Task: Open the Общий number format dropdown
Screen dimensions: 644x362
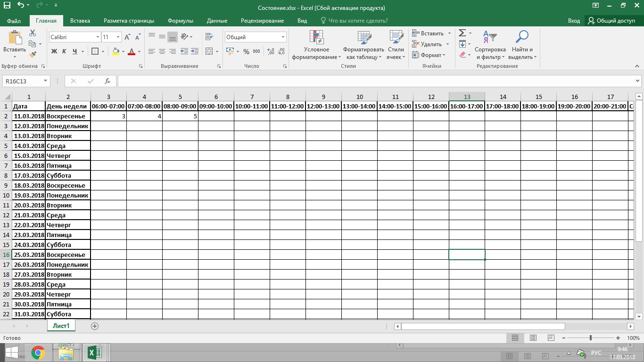Action: [x=283, y=37]
